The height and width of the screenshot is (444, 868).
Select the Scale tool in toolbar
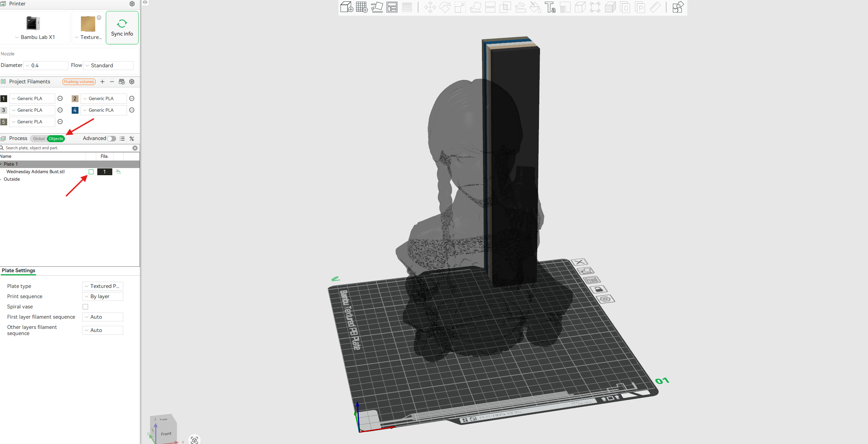[460, 7]
